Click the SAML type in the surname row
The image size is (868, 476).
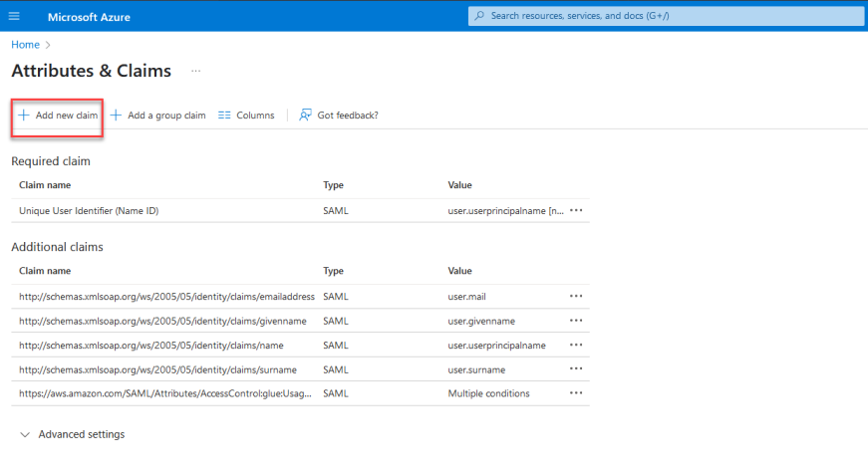coord(336,369)
